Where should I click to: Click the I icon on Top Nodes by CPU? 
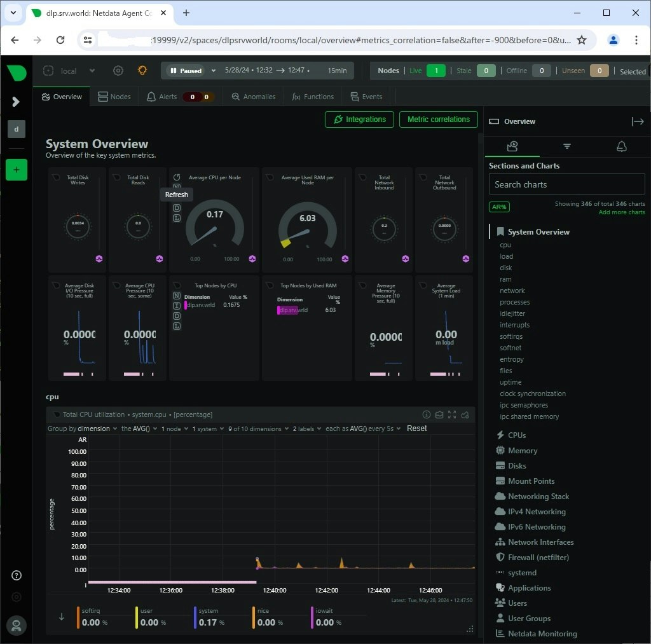pyautogui.click(x=177, y=306)
